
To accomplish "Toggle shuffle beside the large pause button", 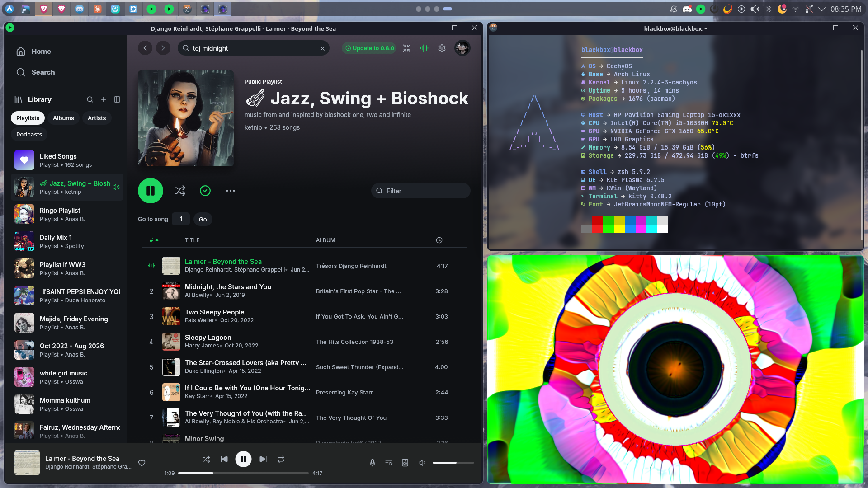I will [x=180, y=191].
